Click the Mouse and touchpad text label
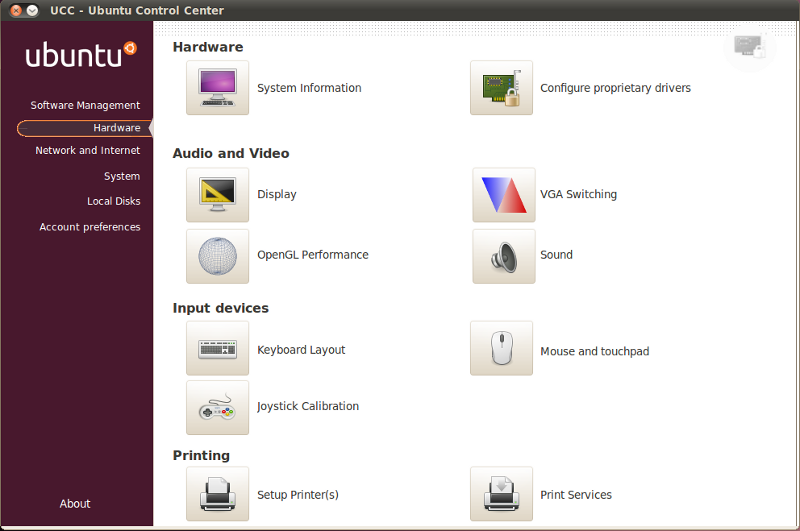Image resolution: width=800 pixels, height=531 pixels. coord(594,351)
